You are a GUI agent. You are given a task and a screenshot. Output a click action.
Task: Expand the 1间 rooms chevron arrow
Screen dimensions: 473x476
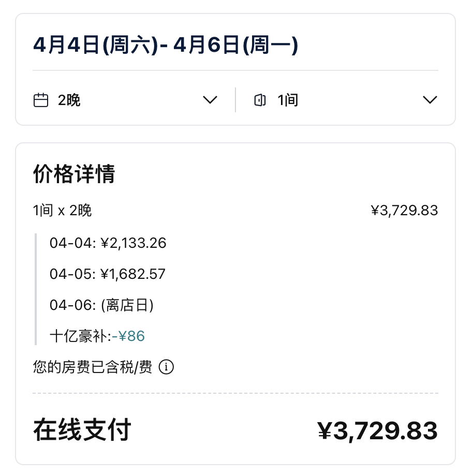pyautogui.click(x=430, y=100)
